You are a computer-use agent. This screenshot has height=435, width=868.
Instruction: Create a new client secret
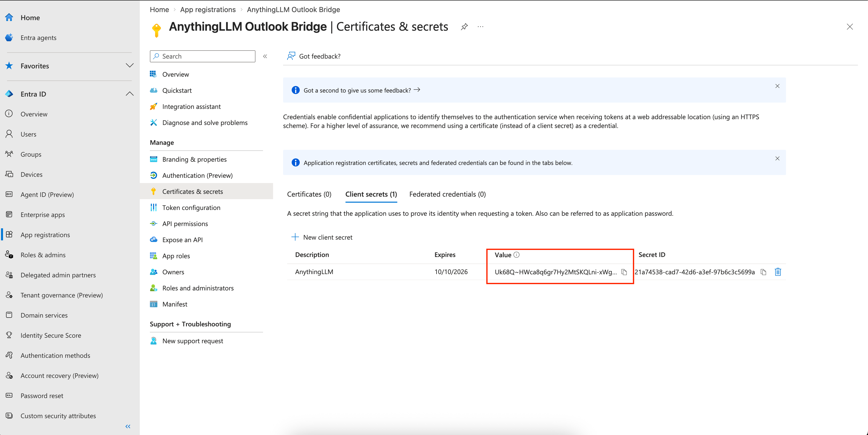tap(322, 237)
